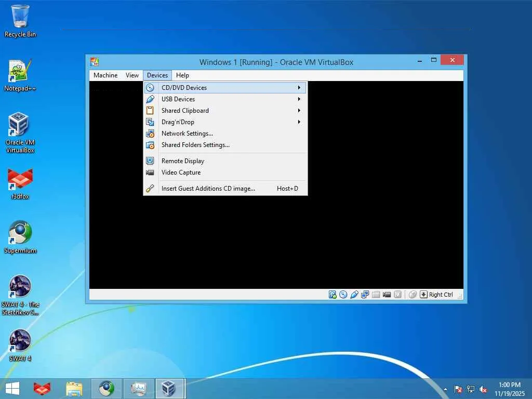This screenshot has width=532, height=399.
Task: Click the USB plug icon in Devices menu
Action: coord(150,99)
